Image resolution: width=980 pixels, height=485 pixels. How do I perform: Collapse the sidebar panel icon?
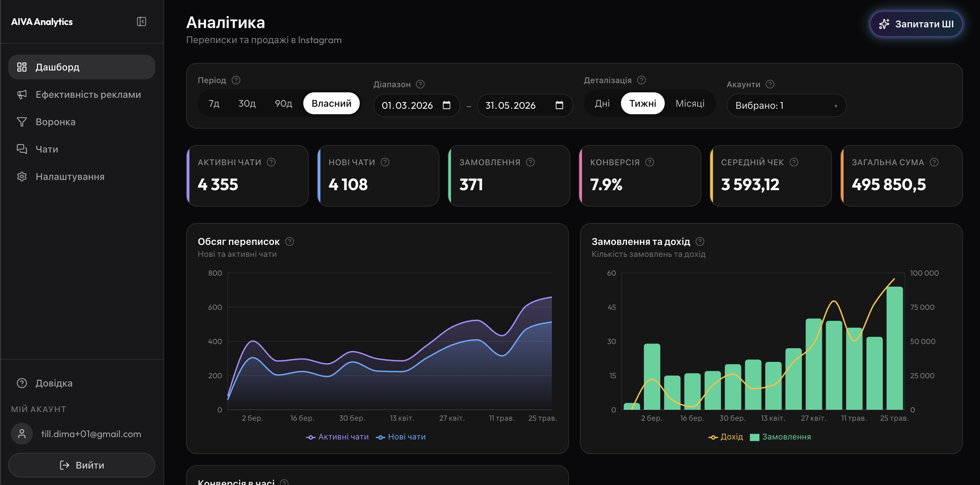pos(142,22)
